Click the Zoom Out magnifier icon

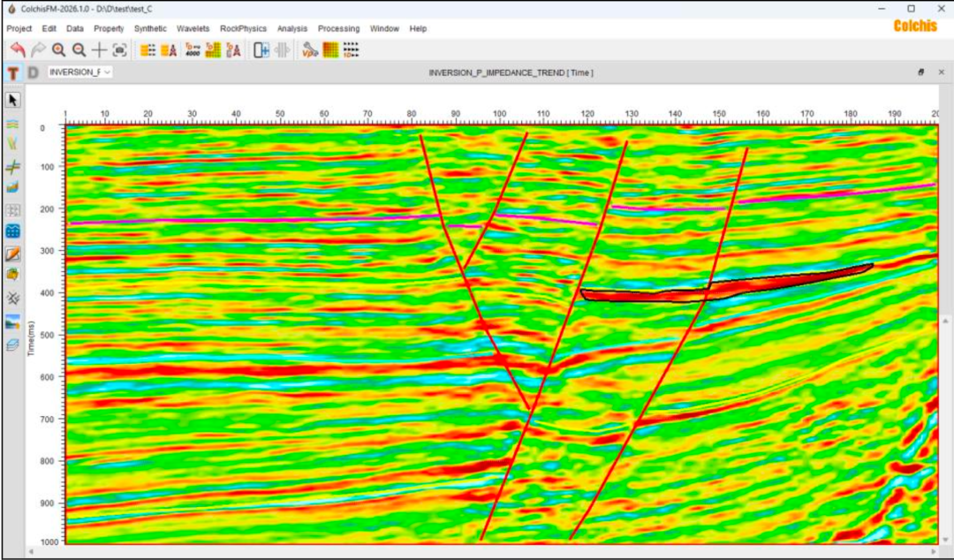click(79, 50)
